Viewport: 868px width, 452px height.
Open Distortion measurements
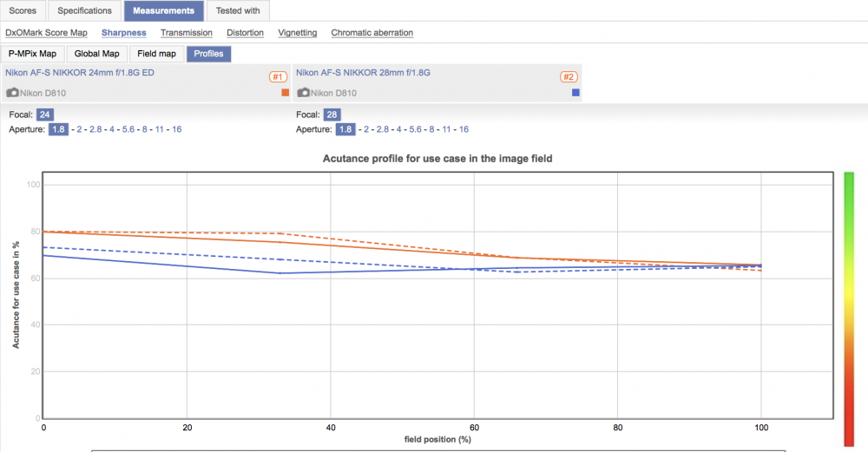coord(246,33)
